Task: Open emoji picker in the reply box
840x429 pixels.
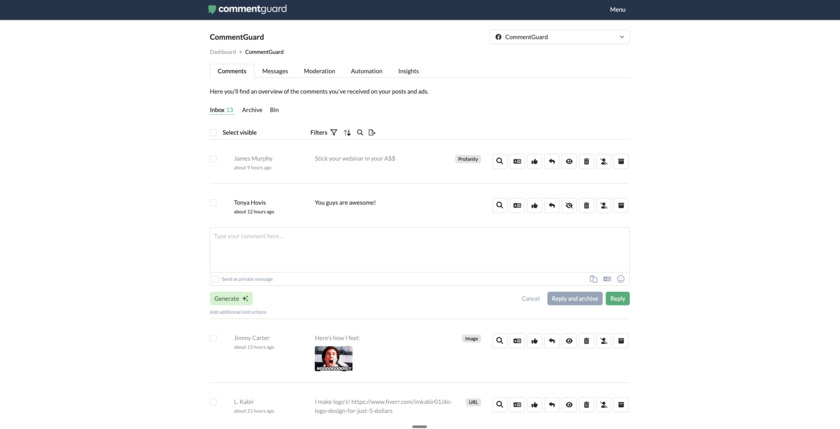Action: pyautogui.click(x=621, y=279)
